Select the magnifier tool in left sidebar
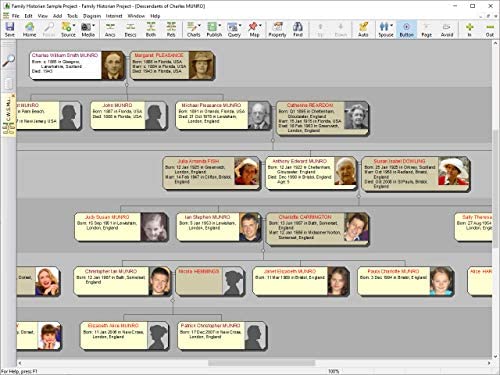Screen dimensions: 500x375 pos(8,61)
